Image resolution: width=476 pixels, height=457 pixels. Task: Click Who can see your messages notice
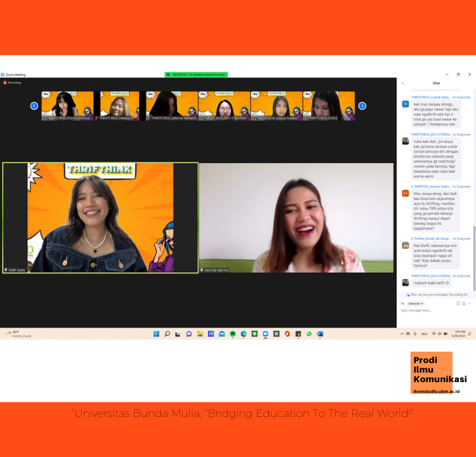pos(437,295)
